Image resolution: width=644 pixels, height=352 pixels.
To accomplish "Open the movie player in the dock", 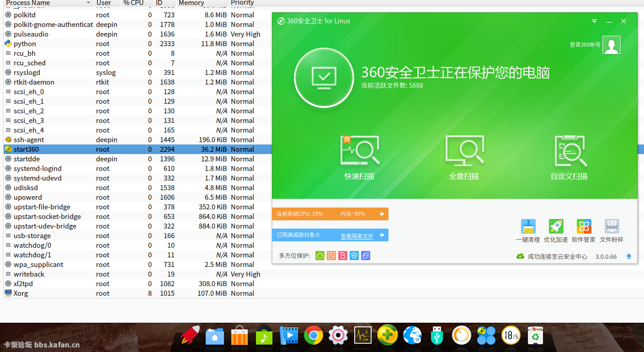I will (289, 336).
